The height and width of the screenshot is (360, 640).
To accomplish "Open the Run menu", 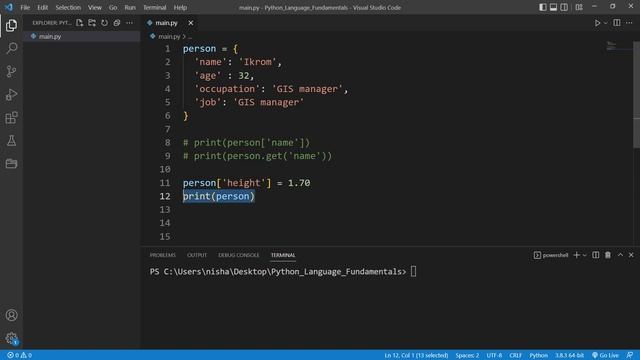I will click(130, 7).
